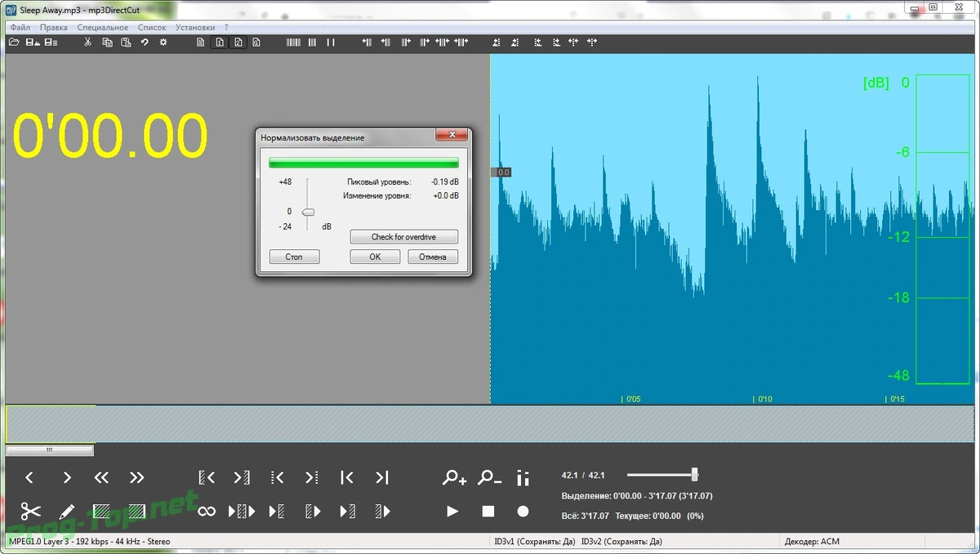Viewport: 980px width, 554px height.
Task: Click the Выделение time range text
Action: point(637,496)
